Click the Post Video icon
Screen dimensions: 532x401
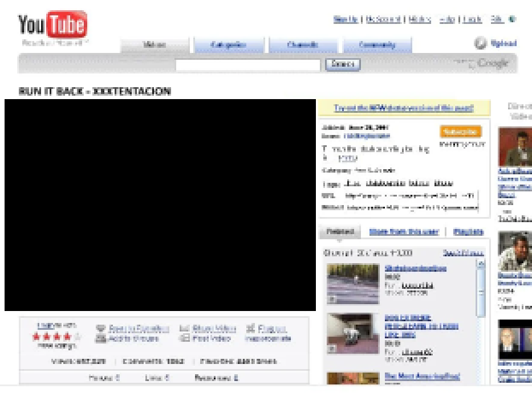click(x=184, y=338)
